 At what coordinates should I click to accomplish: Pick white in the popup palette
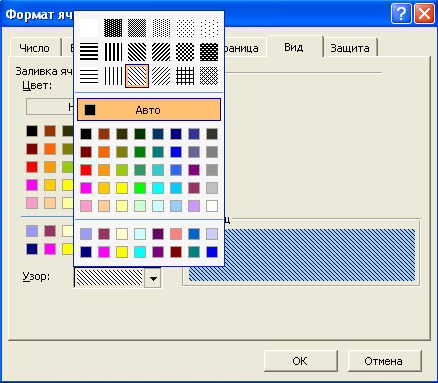click(x=212, y=206)
